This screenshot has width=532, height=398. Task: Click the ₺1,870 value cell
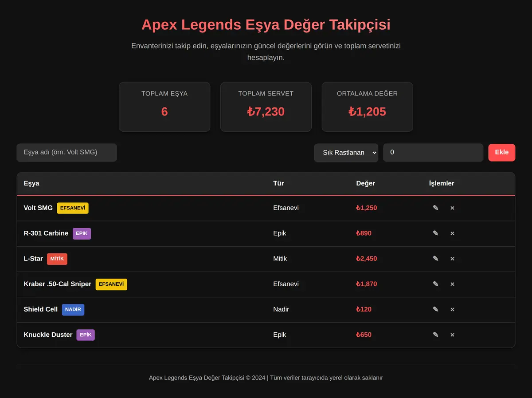[367, 284]
